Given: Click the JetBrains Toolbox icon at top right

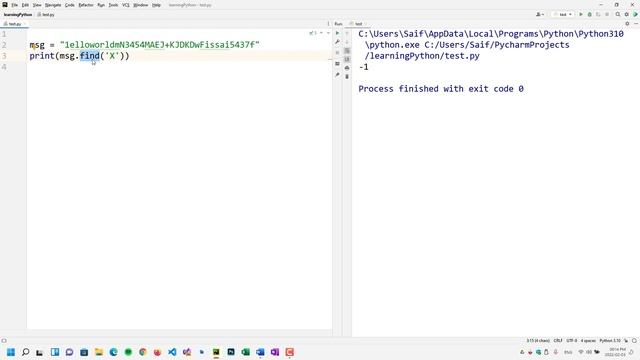Looking at the screenshot, I should pos(635,14).
